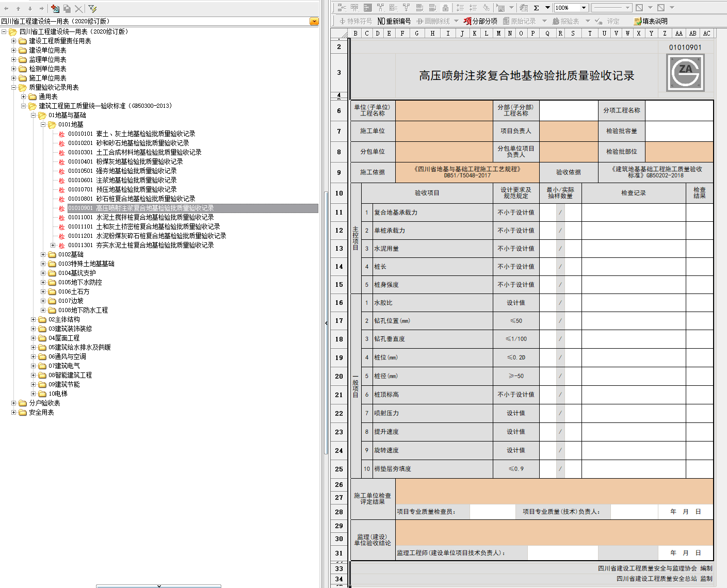
Task: Click the left arrow navigation icon
Action: [6, 9]
